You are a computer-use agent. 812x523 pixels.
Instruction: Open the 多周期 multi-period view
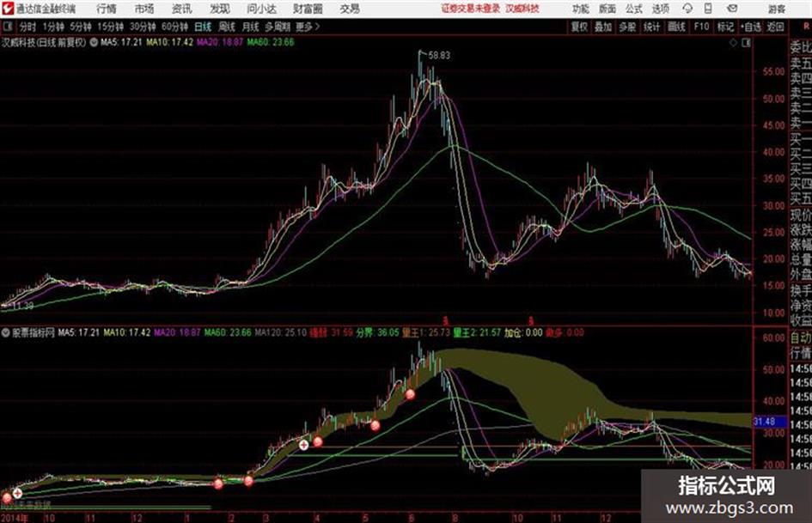(x=278, y=27)
